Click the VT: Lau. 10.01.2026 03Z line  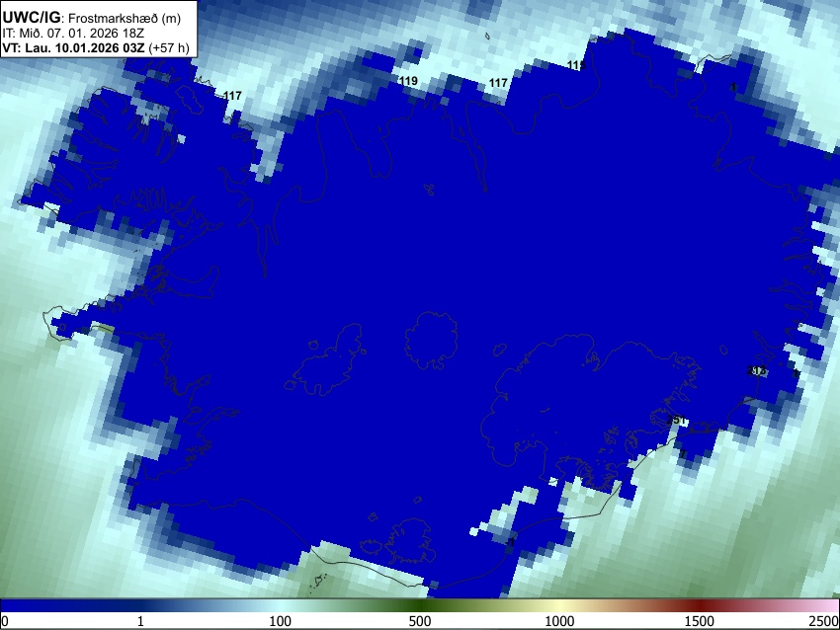[73, 47]
